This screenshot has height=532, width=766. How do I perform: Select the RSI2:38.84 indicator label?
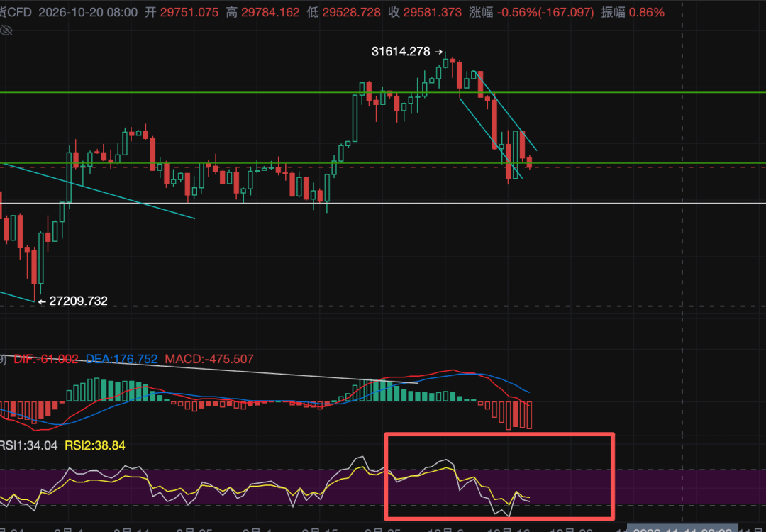pos(95,445)
